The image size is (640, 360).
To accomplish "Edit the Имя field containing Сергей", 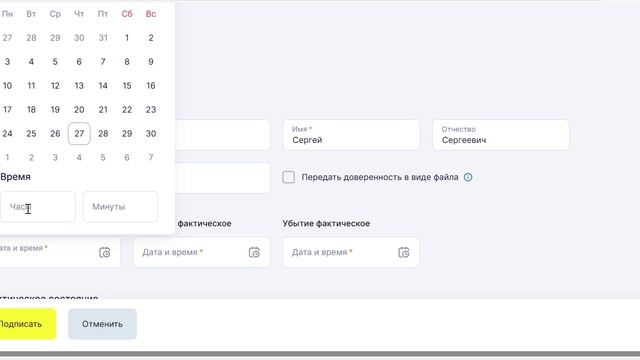I will (x=351, y=135).
